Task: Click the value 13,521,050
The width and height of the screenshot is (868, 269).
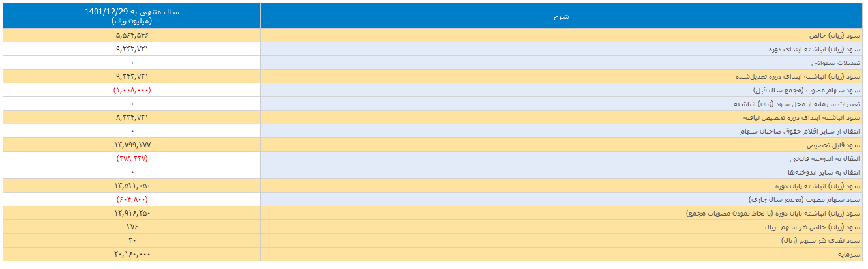Action: click(x=132, y=186)
